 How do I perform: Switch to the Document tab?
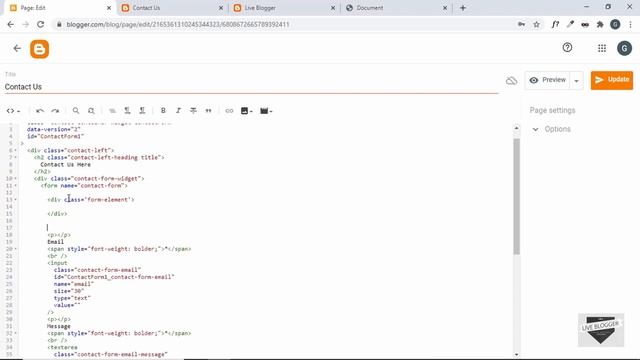click(x=396, y=8)
